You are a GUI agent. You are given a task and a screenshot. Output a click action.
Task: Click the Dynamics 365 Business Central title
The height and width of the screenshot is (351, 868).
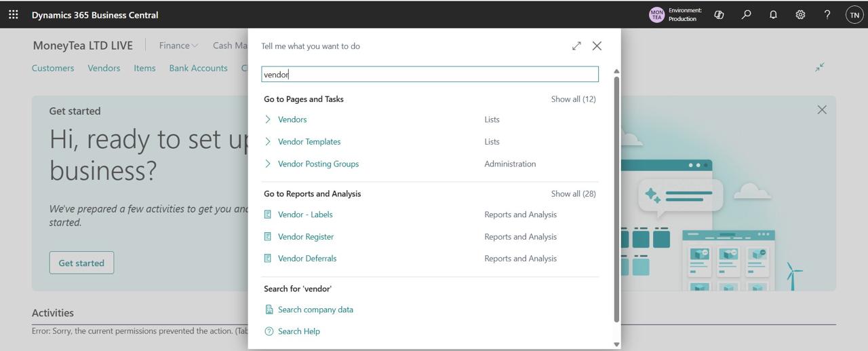[x=95, y=14]
